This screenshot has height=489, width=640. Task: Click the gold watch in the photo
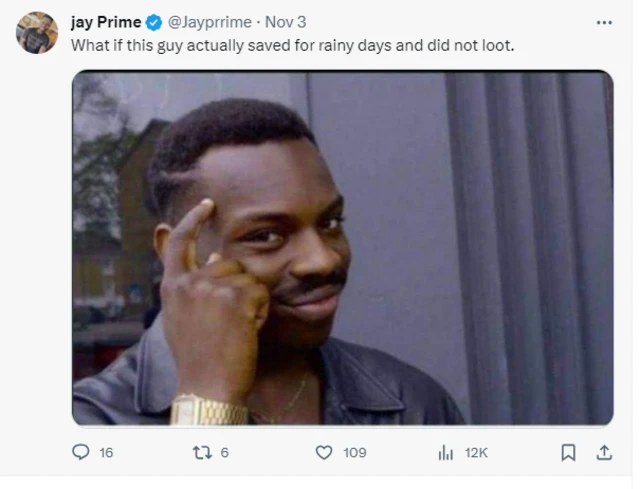coord(209,411)
